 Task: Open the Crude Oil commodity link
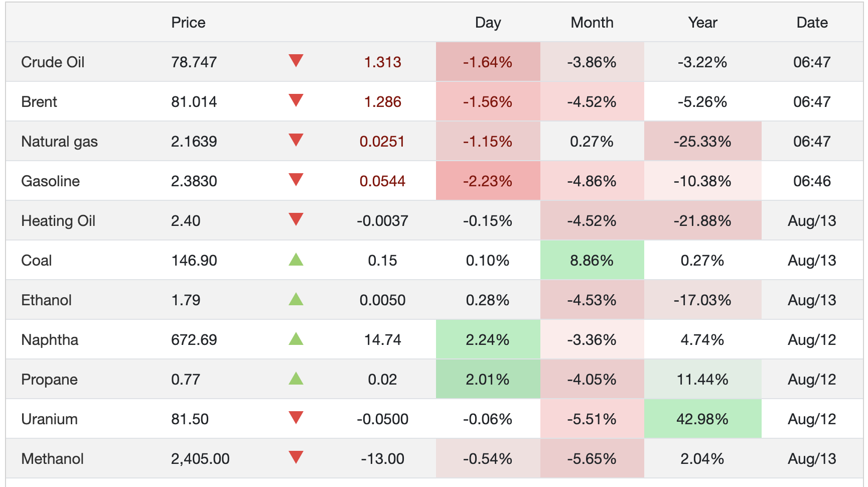(x=53, y=62)
